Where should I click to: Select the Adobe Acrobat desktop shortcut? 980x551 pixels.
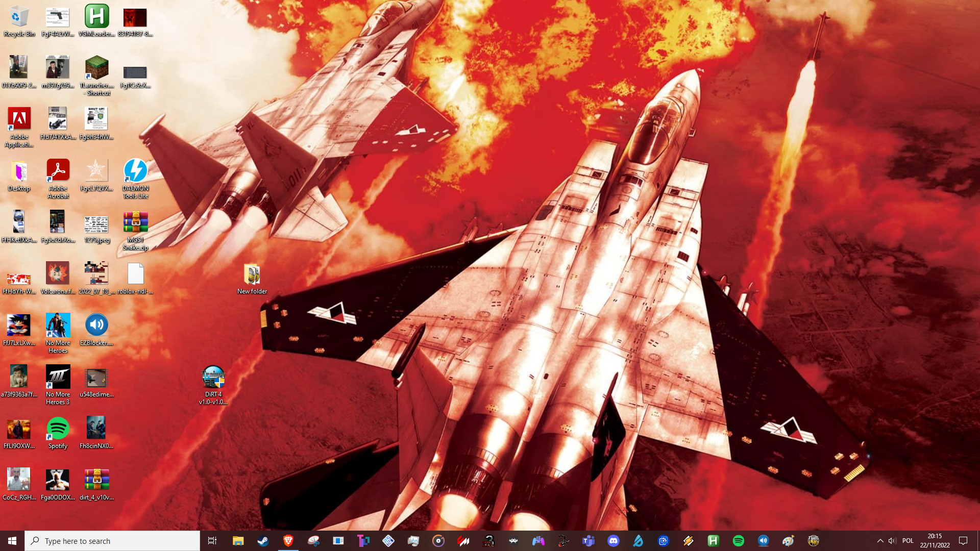coord(58,179)
